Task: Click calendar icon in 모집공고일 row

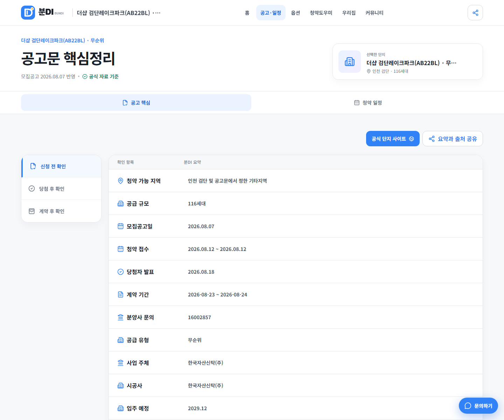Action: coord(120,226)
